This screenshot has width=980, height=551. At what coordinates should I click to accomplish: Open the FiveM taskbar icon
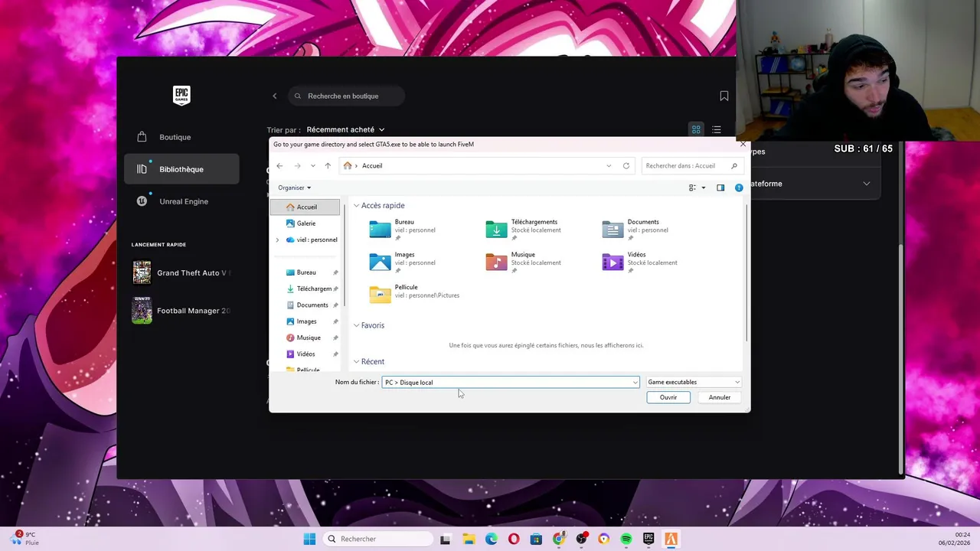point(671,539)
